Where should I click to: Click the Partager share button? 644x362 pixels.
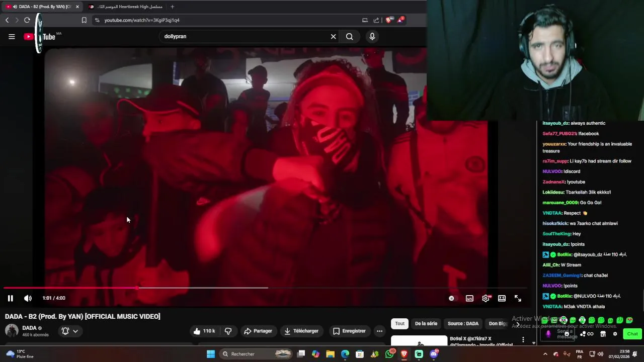tap(258, 331)
